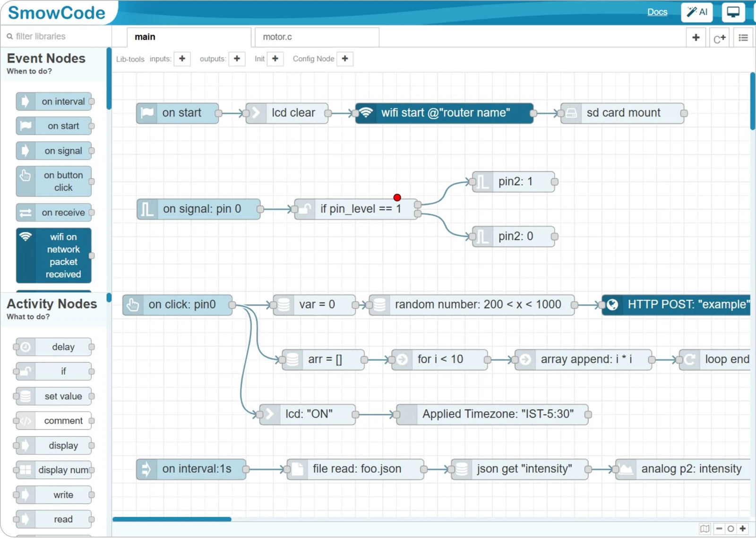This screenshot has height=539, width=756.
Task: Select the on click: pin0 node
Action: (x=178, y=305)
